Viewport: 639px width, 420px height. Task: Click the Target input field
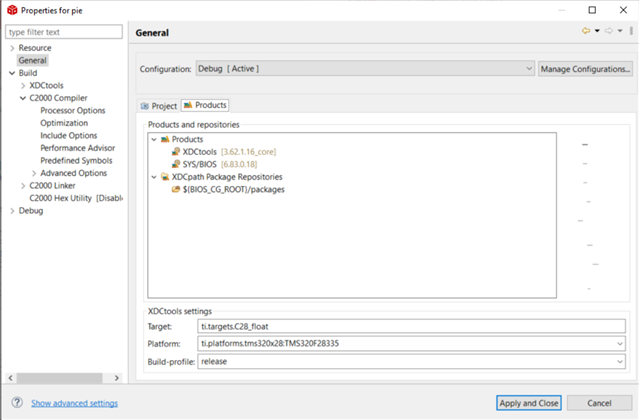pos(410,326)
